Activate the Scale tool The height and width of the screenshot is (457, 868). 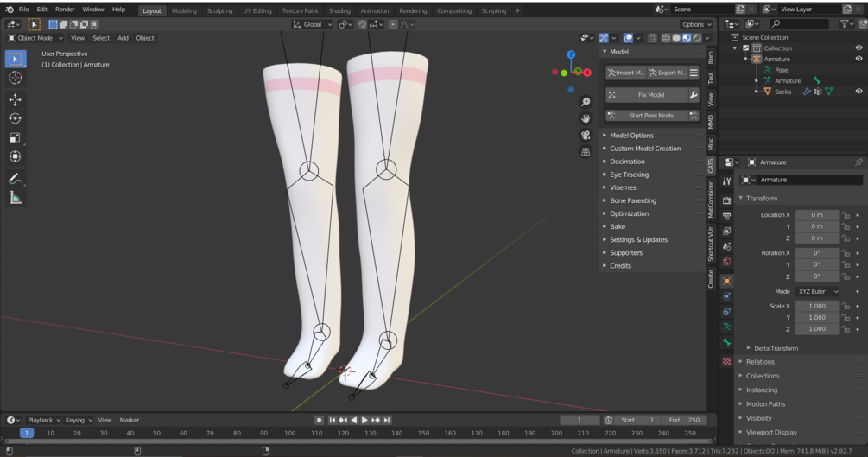15,137
